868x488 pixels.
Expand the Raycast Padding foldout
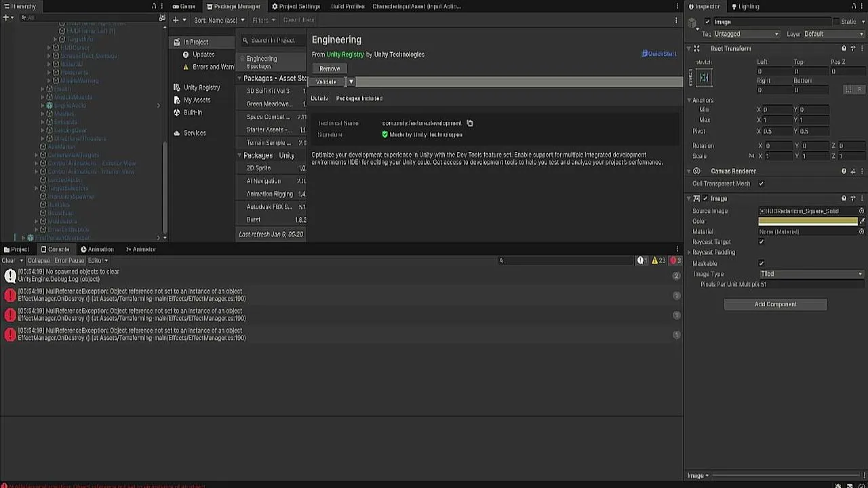pos(690,253)
